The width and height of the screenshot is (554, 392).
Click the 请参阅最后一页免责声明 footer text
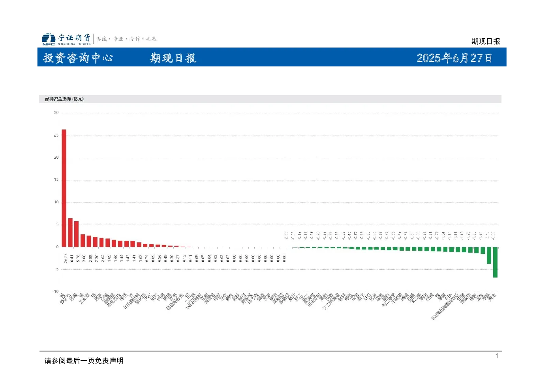click(x=84, y=360)
